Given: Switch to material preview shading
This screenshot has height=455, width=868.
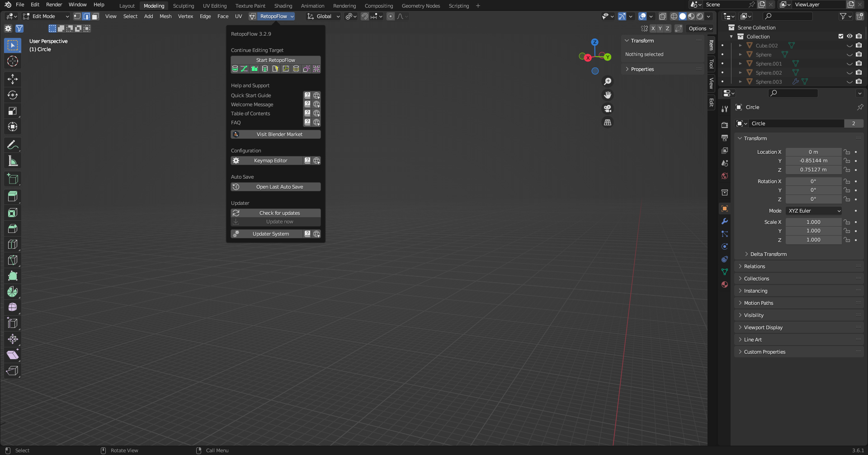Looking at the screenshot, I should click(691, 16).
